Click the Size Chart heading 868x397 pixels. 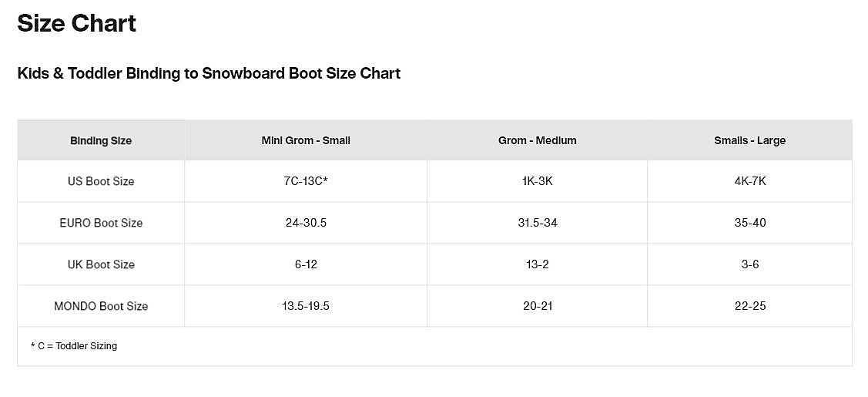tap(76, 24)
